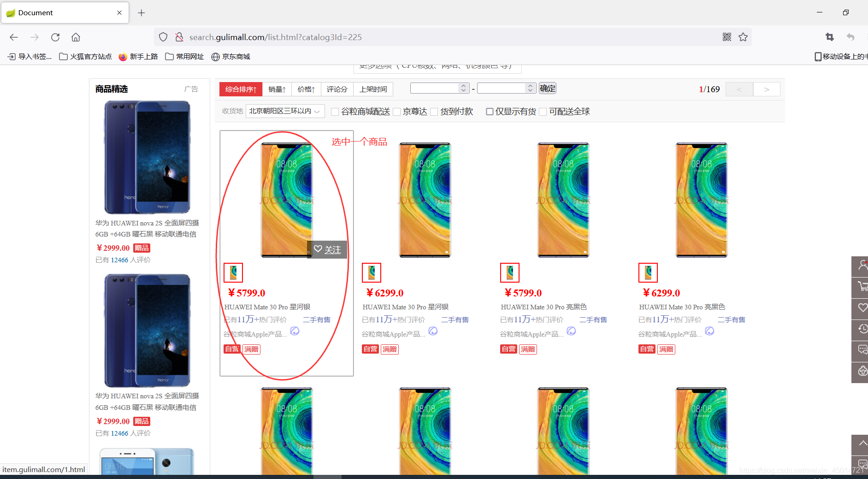Open the 京东商城 bookmark
The image size is (868, 479).
[x=231, y=57]
